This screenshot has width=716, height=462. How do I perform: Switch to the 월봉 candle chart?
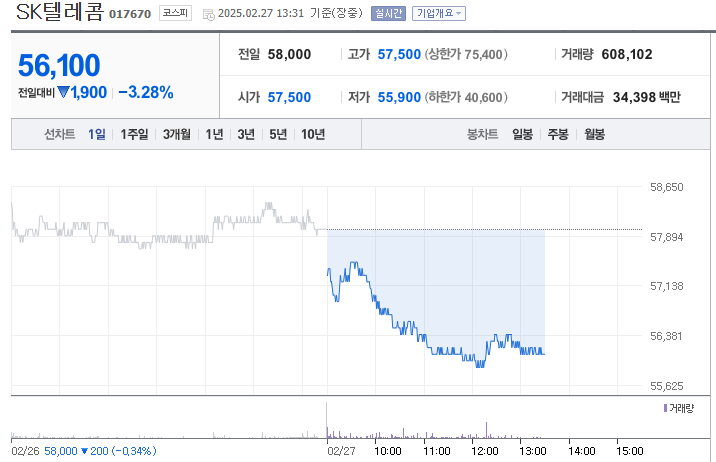tap(595, 134)
